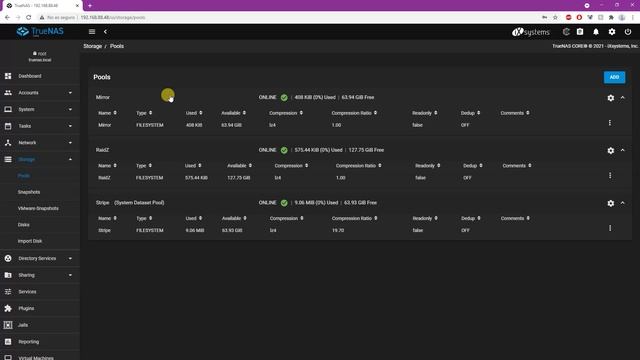Collapse the Storage sidebar menu

click(40, 159)
